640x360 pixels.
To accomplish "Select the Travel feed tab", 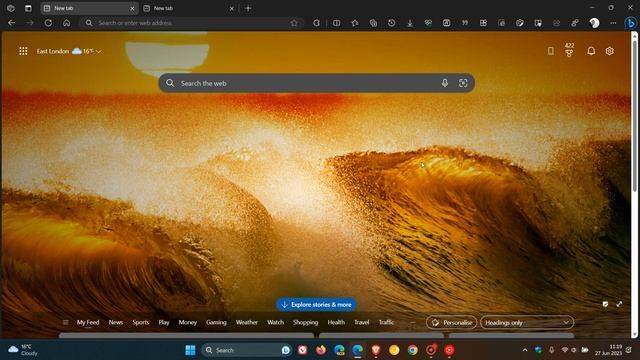I will pos(361,322).
